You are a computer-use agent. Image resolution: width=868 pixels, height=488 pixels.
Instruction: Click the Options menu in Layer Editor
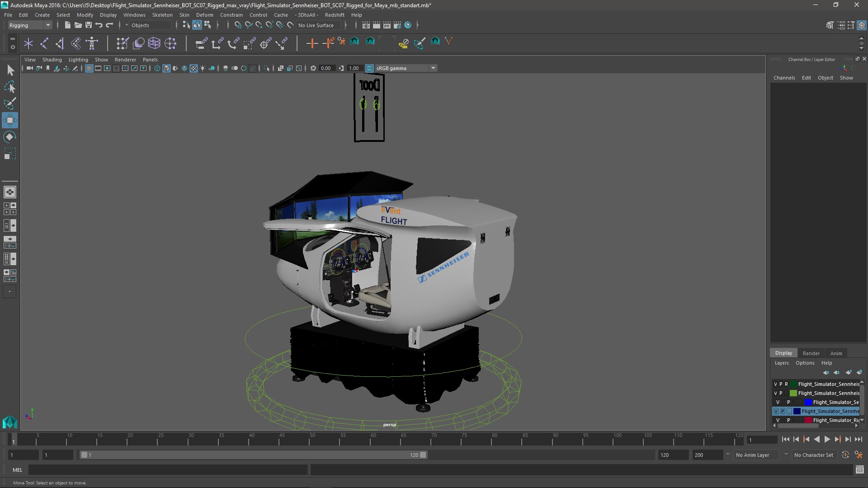pyautogui.click(x=805, y=363)
